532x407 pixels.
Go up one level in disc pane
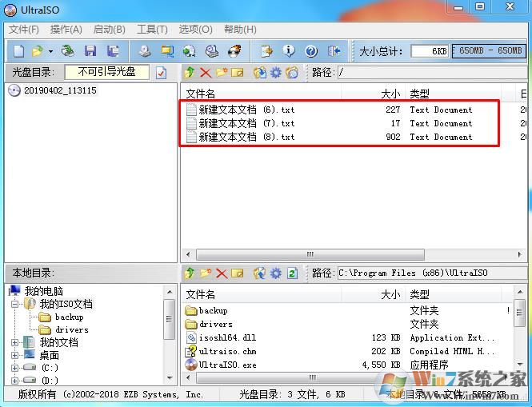pyautogui.click(x=190, y=73)
